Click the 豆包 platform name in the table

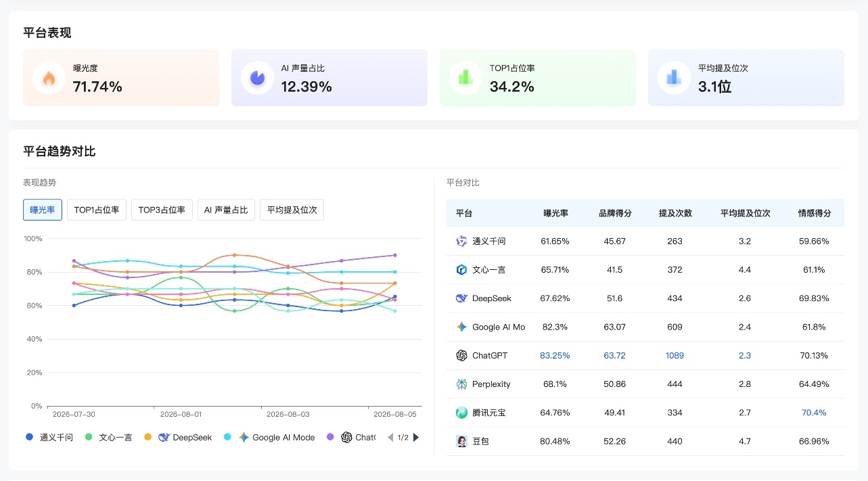(480, 442)
